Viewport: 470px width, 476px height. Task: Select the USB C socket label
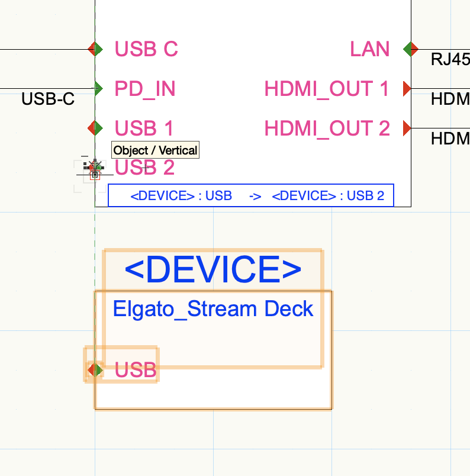point(146,49)
